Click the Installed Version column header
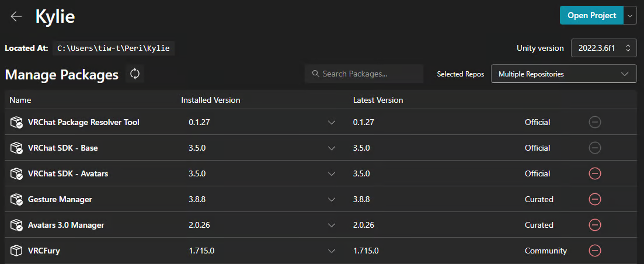644x264 pixels. [x=211, y=100]
